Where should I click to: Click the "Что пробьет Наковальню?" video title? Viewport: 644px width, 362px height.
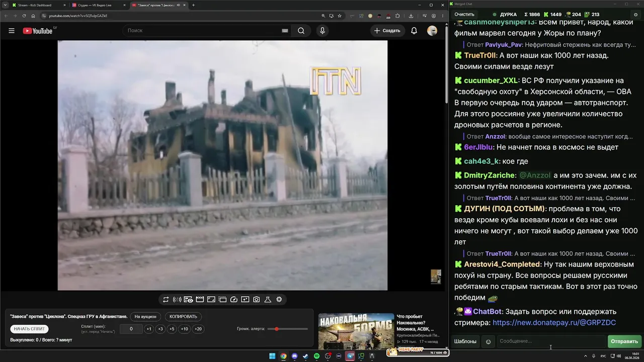point(416,323)
